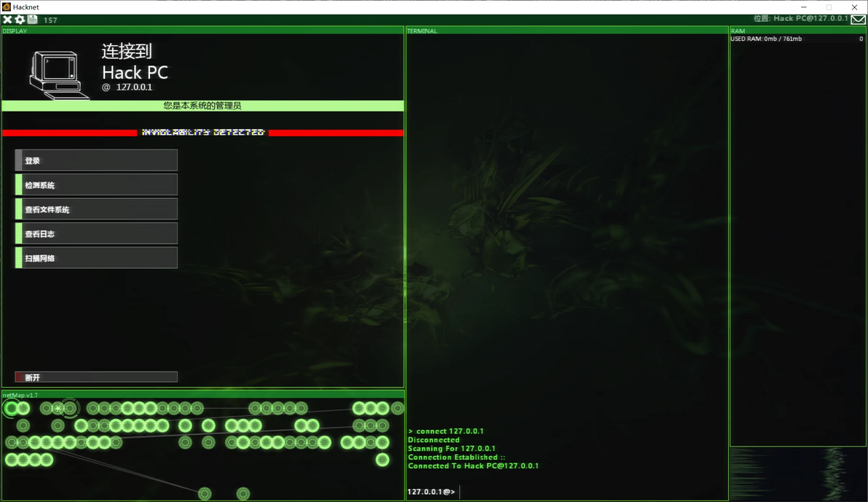Click the USED RAM: 0mb / 761mb readout
Viewport: 868px width, 502px height.
pos(765,39)
